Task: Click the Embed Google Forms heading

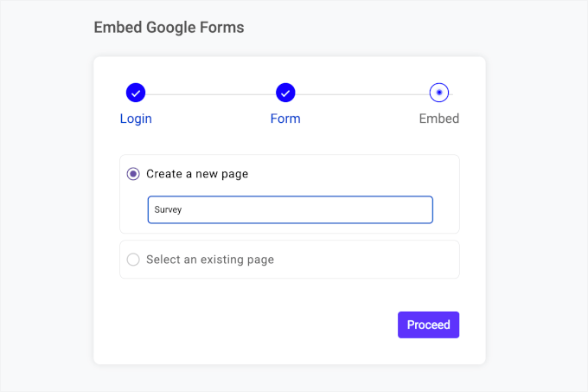Action: pos(169,28)
